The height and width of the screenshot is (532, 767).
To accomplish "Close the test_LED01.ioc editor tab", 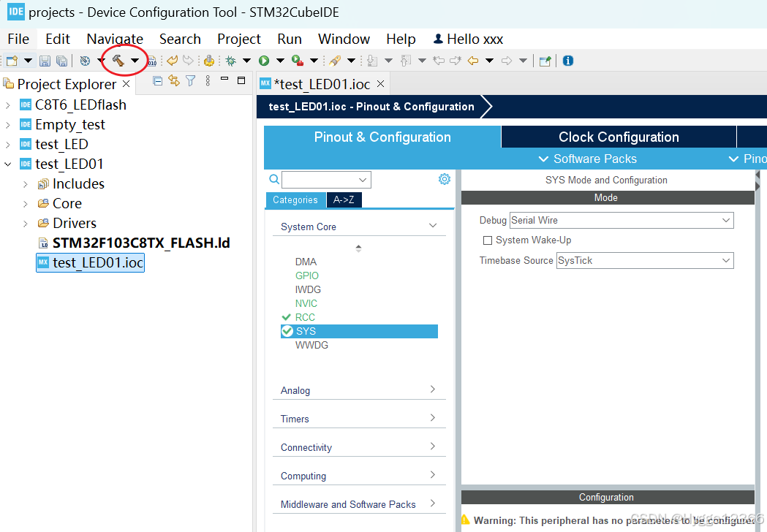I will pos(380,84).
